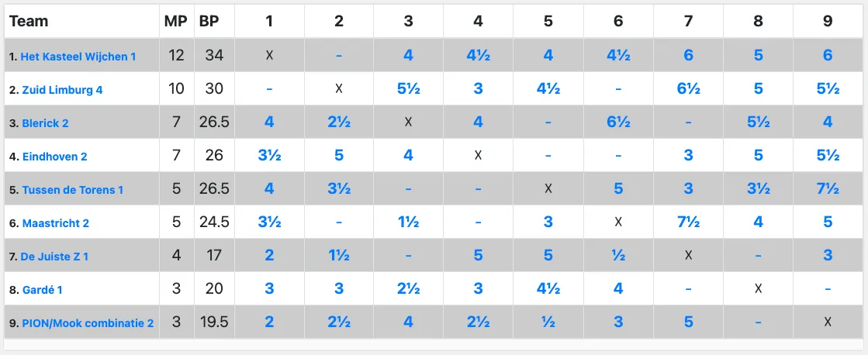The width and height of the screenshot is (868, 355).
Task: Click the BP column header
Action: click(x=209, y=22)
